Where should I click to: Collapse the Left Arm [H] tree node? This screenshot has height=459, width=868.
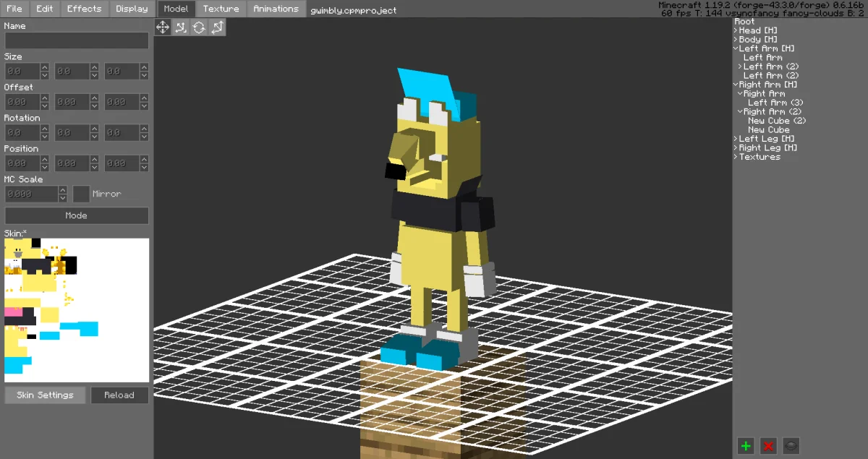click(736, 48)
